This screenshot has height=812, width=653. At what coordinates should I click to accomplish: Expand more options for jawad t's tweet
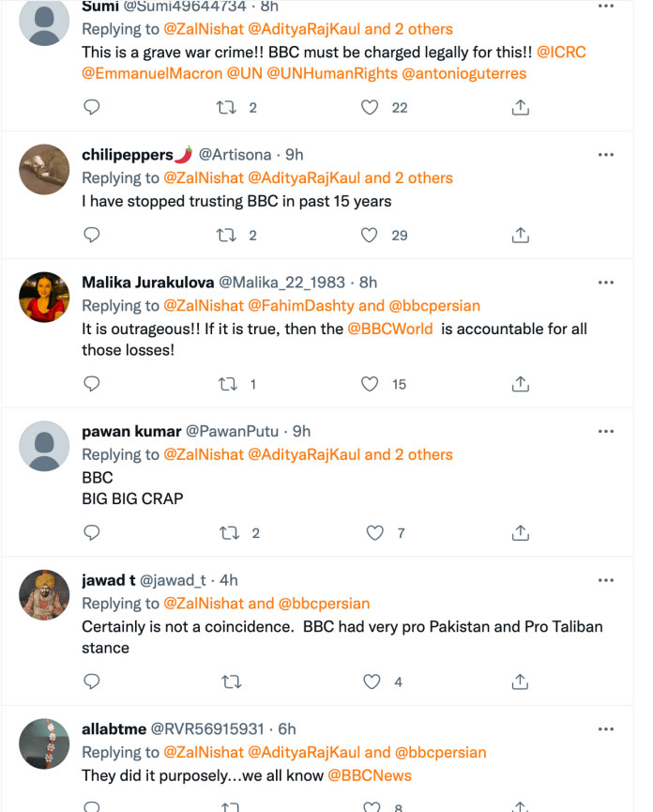[x=606, y=580]
